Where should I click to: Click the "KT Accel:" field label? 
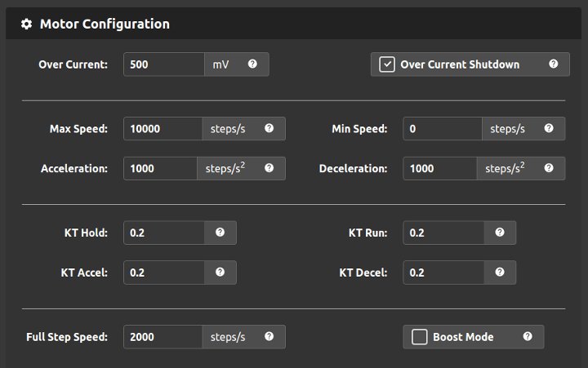tap(84, 273)
